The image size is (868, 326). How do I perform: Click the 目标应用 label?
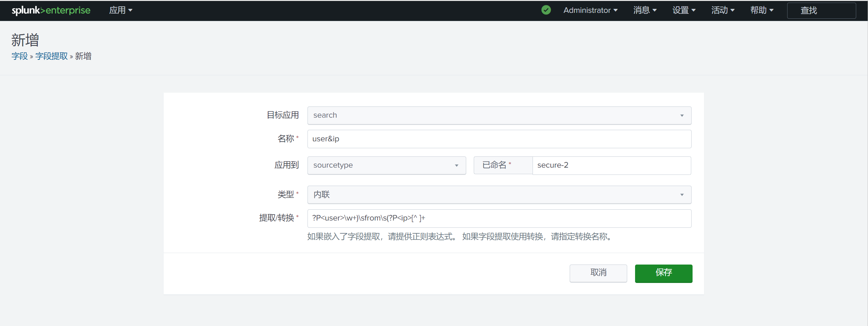[282, 115]
